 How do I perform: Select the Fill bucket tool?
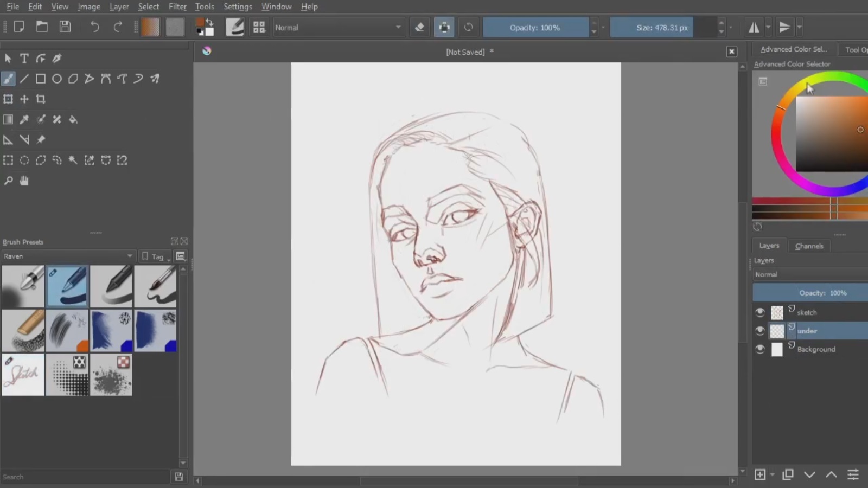(x=73, y=120)
